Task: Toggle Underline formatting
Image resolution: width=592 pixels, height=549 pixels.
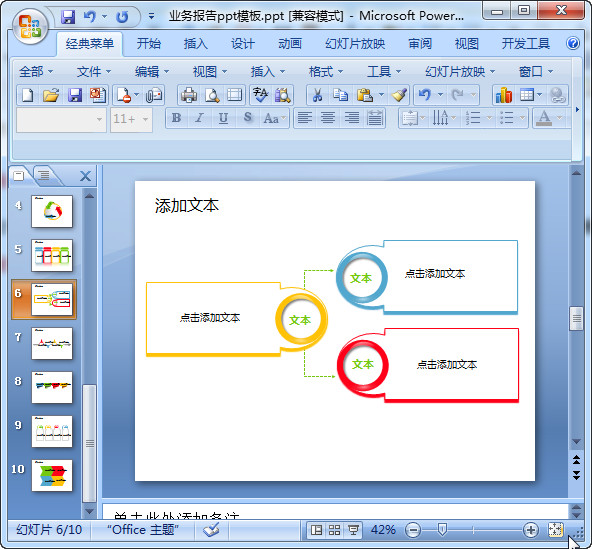Action: tap(223, 118)
